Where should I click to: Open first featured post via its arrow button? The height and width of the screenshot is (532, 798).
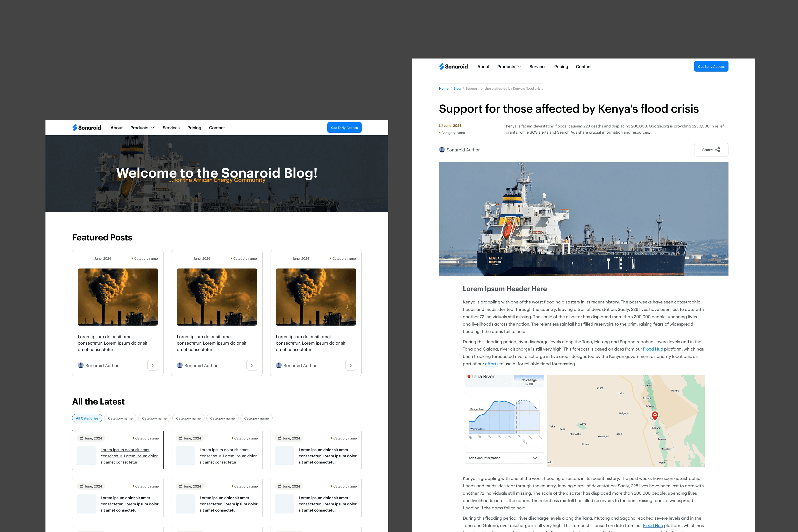152,366
